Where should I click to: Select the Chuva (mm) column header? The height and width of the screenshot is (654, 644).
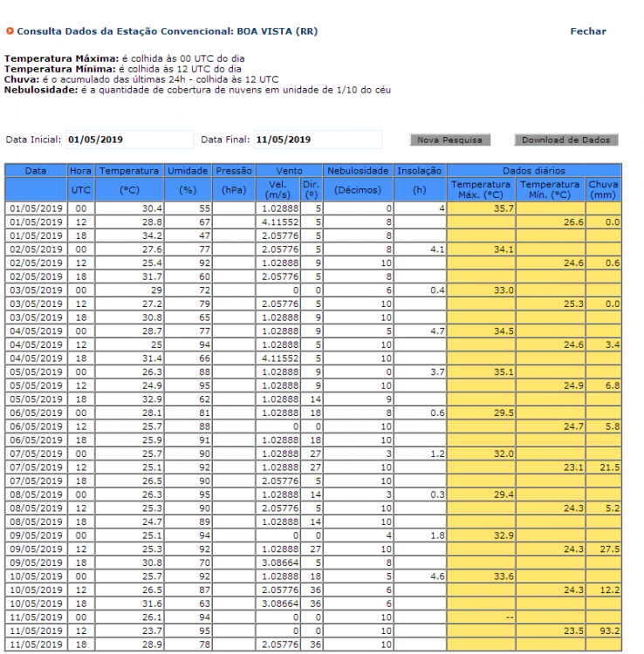[x=603, y=189]
